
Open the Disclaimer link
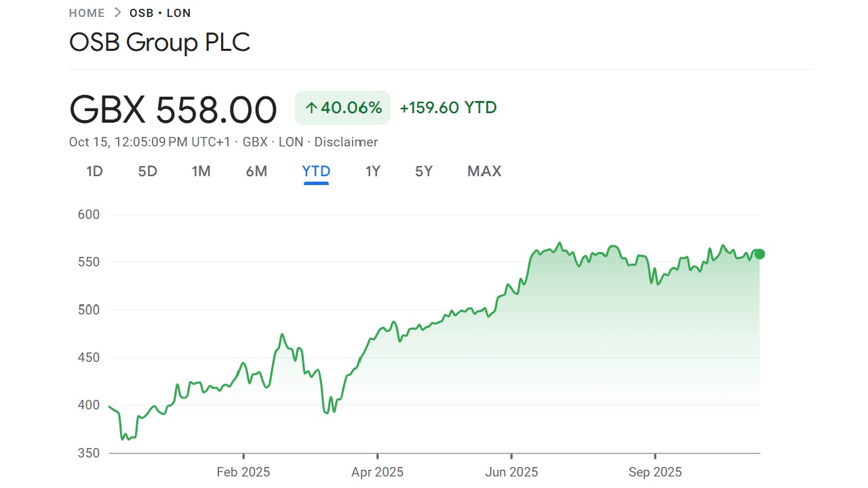tap(346, 142)
